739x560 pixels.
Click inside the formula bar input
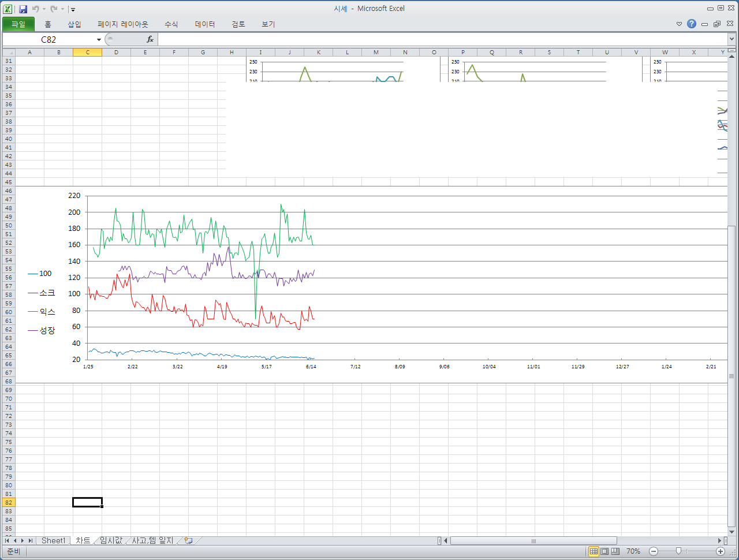click(442, 39)
